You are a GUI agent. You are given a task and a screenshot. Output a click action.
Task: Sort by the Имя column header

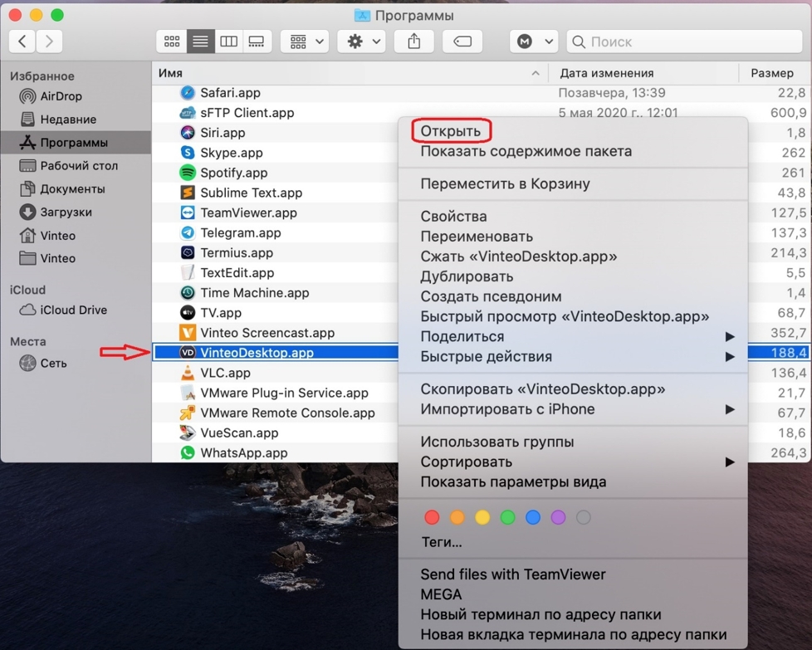[350, 73]
